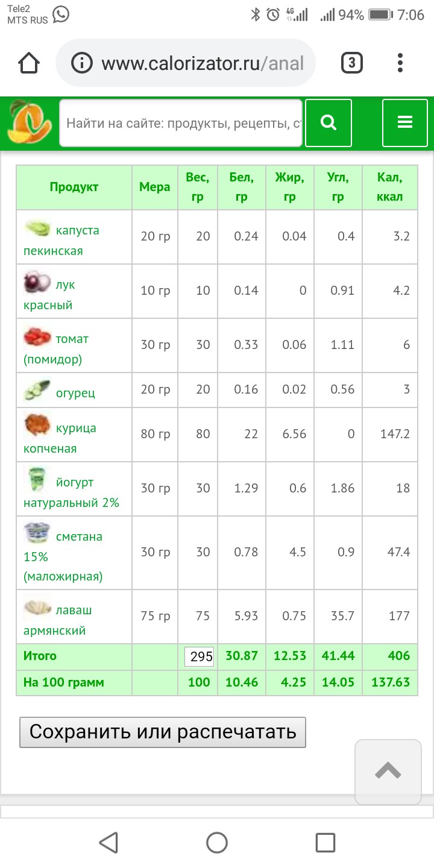Go to browser home icon
This screenshot has height=868, width=434.
(x=29, y=63)
